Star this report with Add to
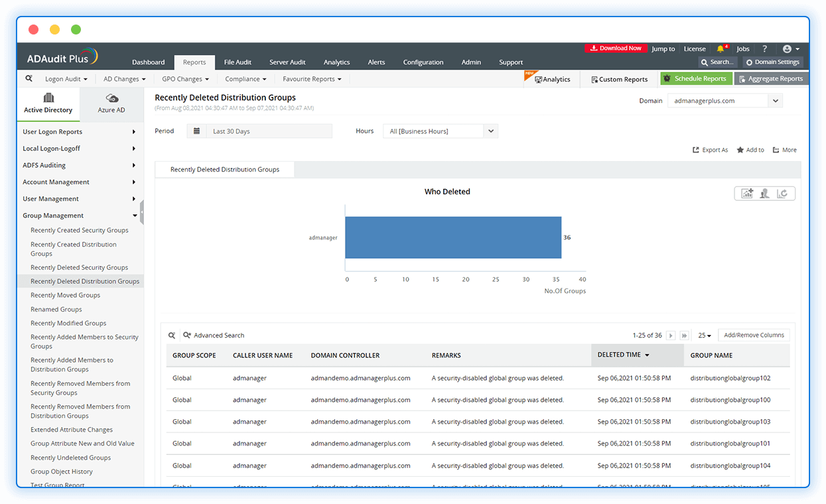Viewport: 826px width, 504px height. point(750,149)
